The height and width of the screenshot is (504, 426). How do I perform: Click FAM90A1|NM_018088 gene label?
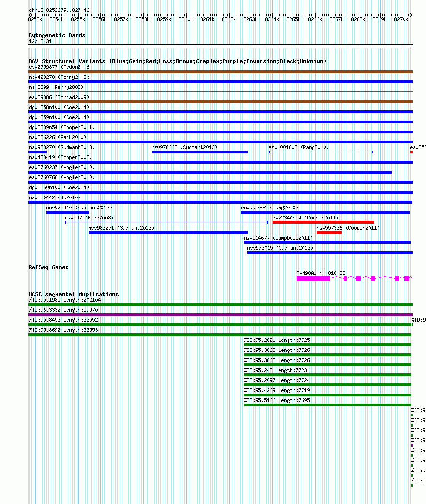point(321,273)
